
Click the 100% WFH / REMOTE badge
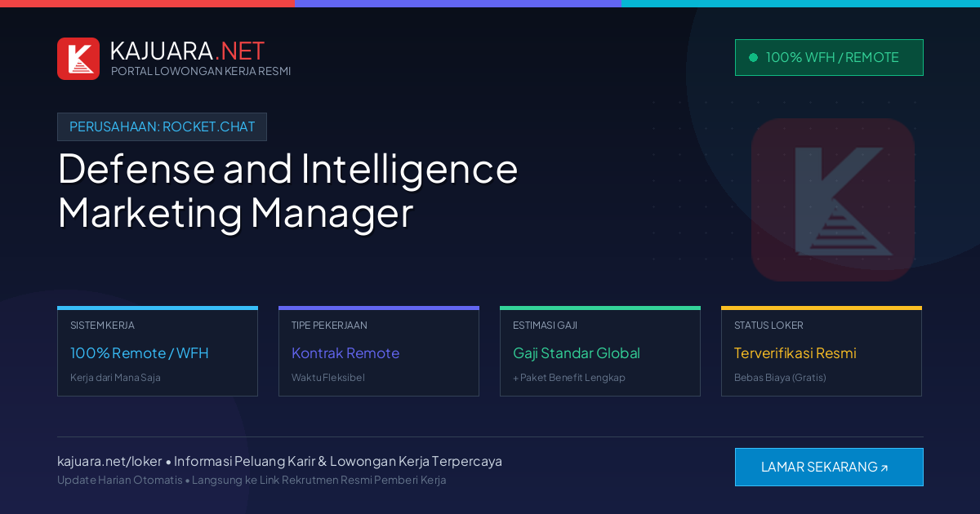coord(829,57)
